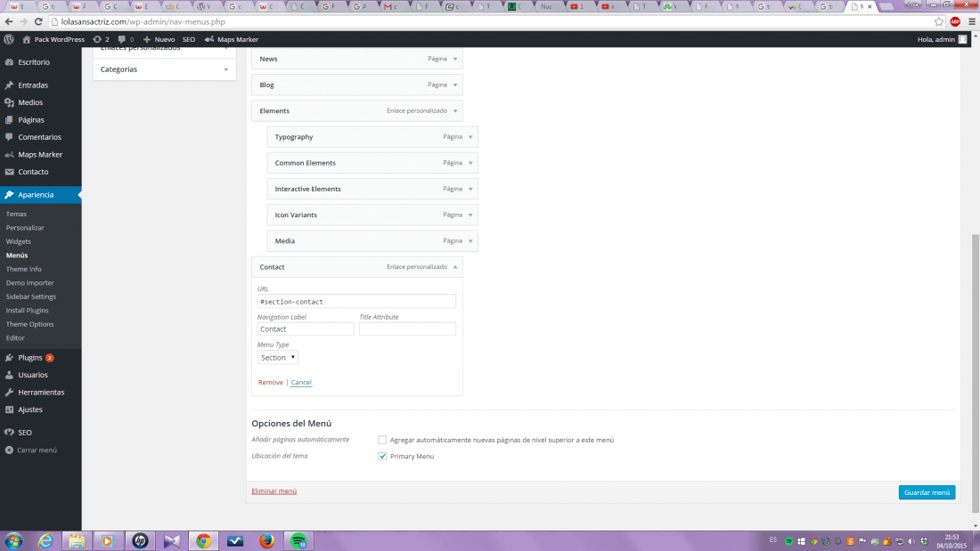Screen dimensions: 980x551
Task: Launch the HP taskbar application
Action: coord(140,541)
